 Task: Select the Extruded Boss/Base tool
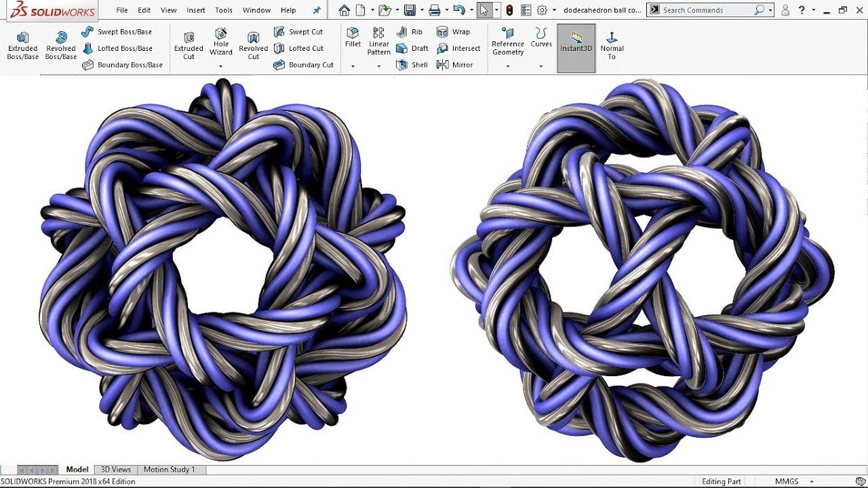pos(23,46)
